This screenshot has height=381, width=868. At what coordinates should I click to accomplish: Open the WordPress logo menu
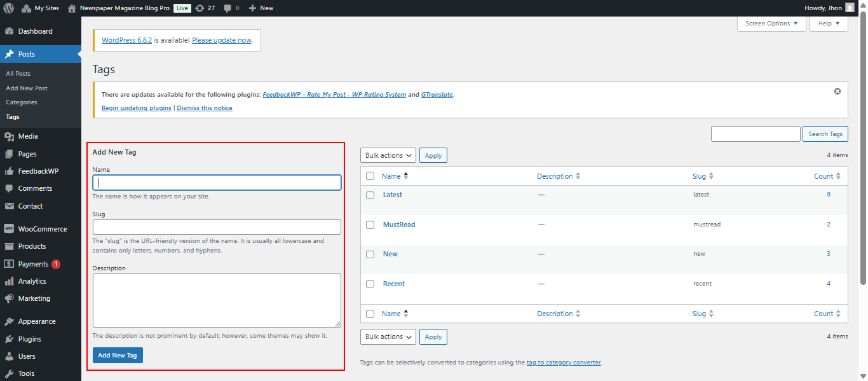pyautogui.click(x=9, y=8)
